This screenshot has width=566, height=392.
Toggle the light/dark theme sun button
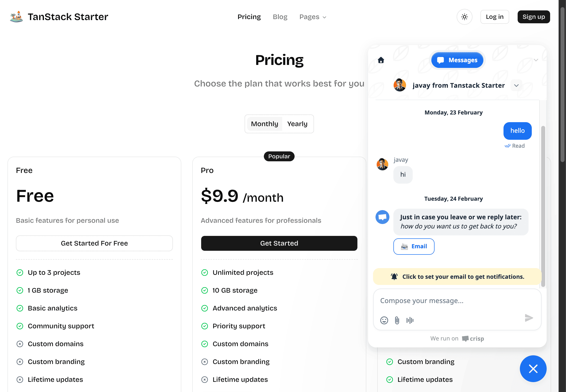click(x=464, y=17)
